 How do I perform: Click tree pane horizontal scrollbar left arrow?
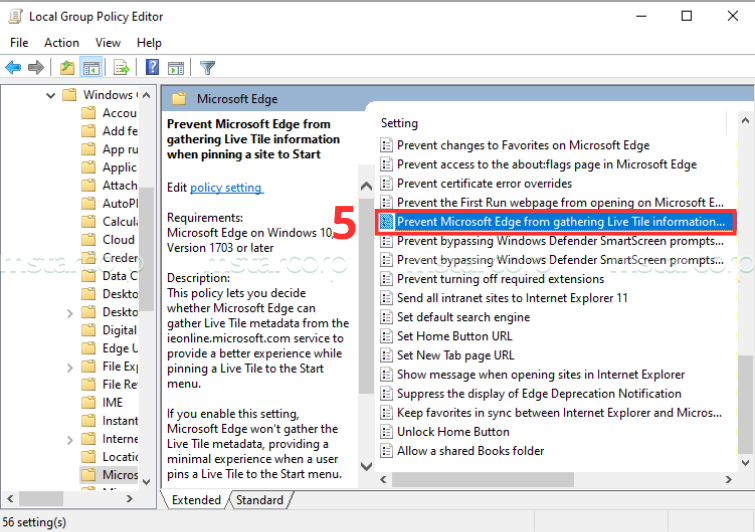pyautogui.click(x=10, y=499)
